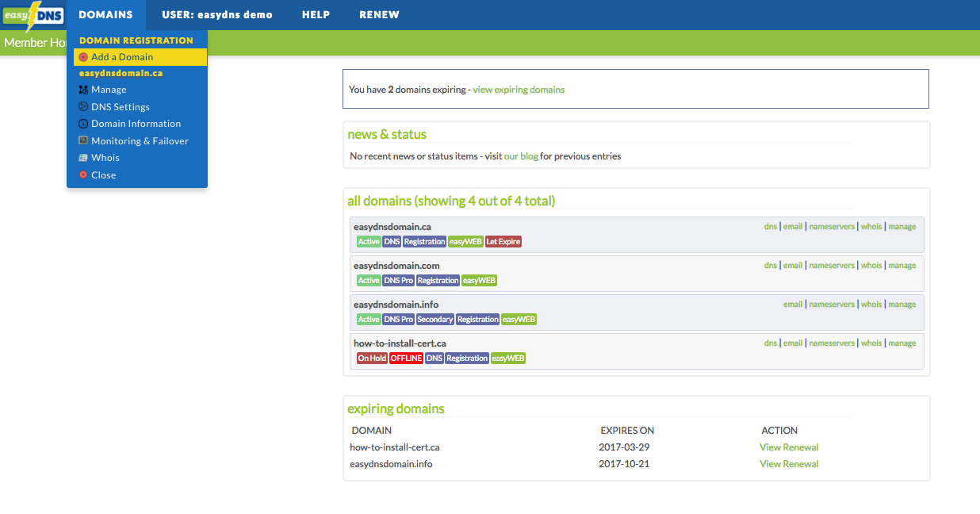Open the HELP menu
The height and width of the screenshot is (514, 980).
(x=316, y=14)
